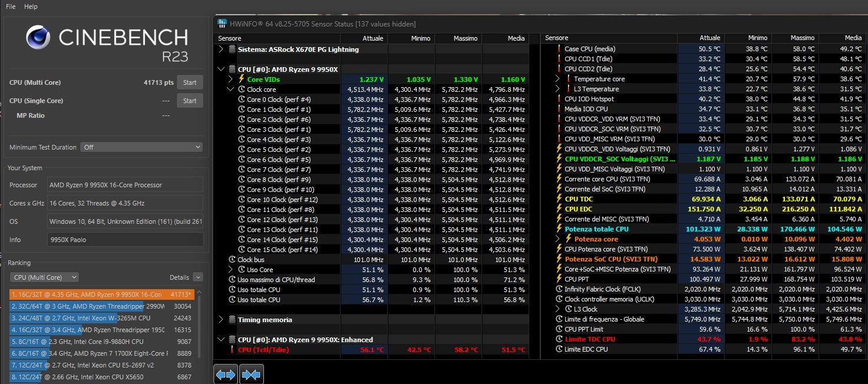Click the shrink-layout inward arrows button in HWiNFO
The height and width of the screenshot is (384, 868).
tap(251, 374)
